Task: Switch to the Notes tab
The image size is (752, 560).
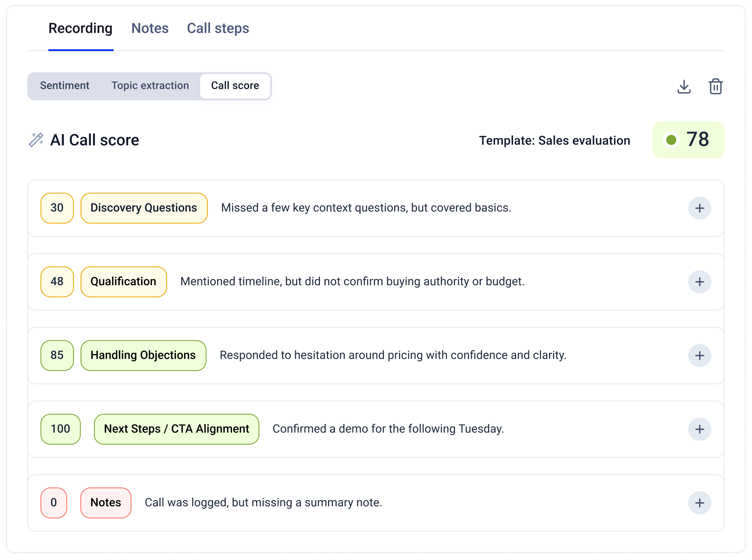Action: (x=150, y=28)
